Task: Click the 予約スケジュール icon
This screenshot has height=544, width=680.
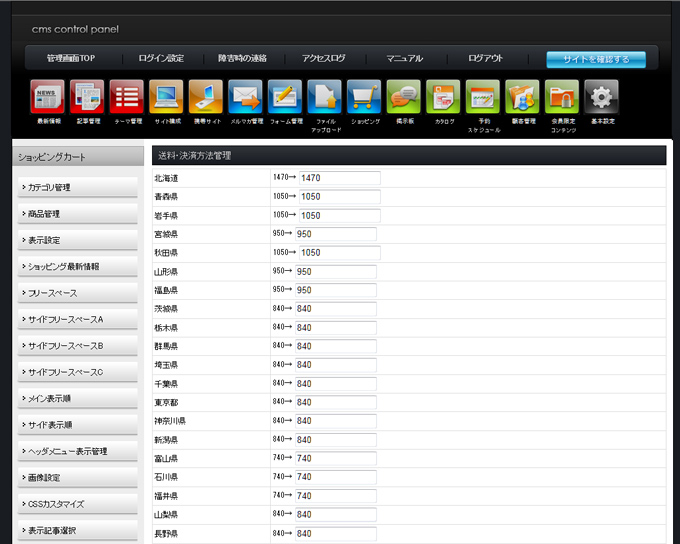Action: 483,98
